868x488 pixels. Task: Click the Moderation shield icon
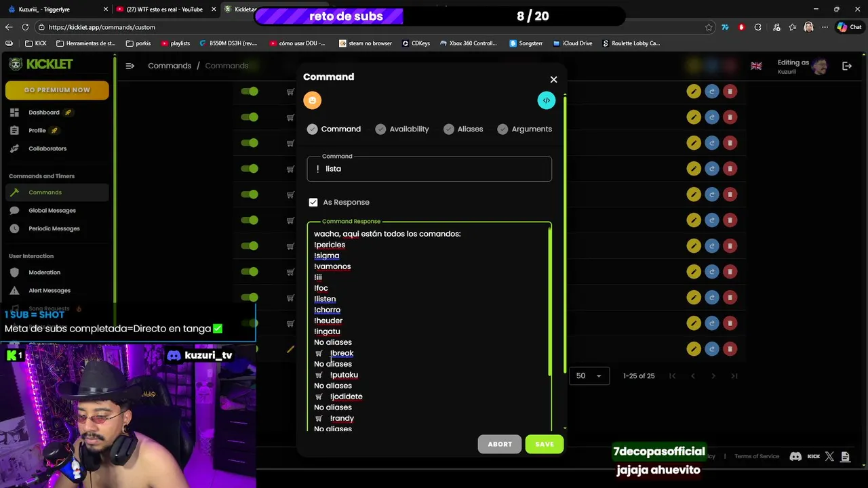pyautogui.click(x=14, y=272)
